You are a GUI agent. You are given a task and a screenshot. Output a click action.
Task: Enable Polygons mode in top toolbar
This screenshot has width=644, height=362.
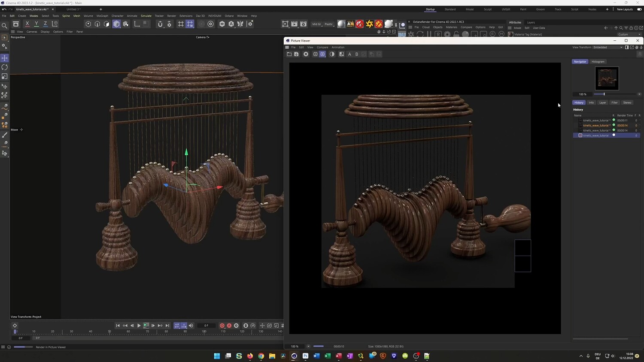click(x=107, y=24)
